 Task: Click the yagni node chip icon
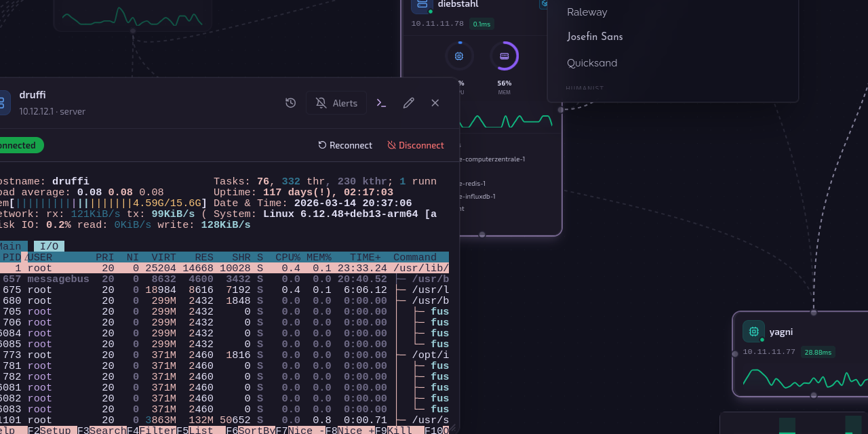coord(753,332)
